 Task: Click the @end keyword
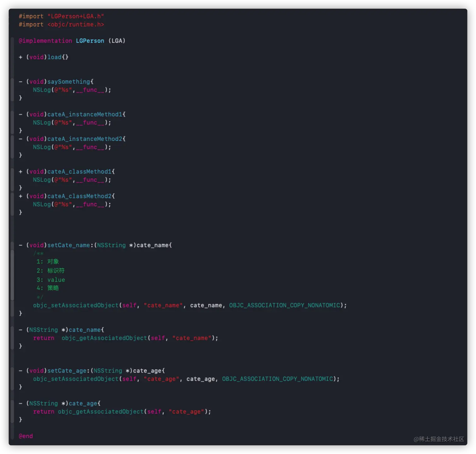click(x=26, y=436)
